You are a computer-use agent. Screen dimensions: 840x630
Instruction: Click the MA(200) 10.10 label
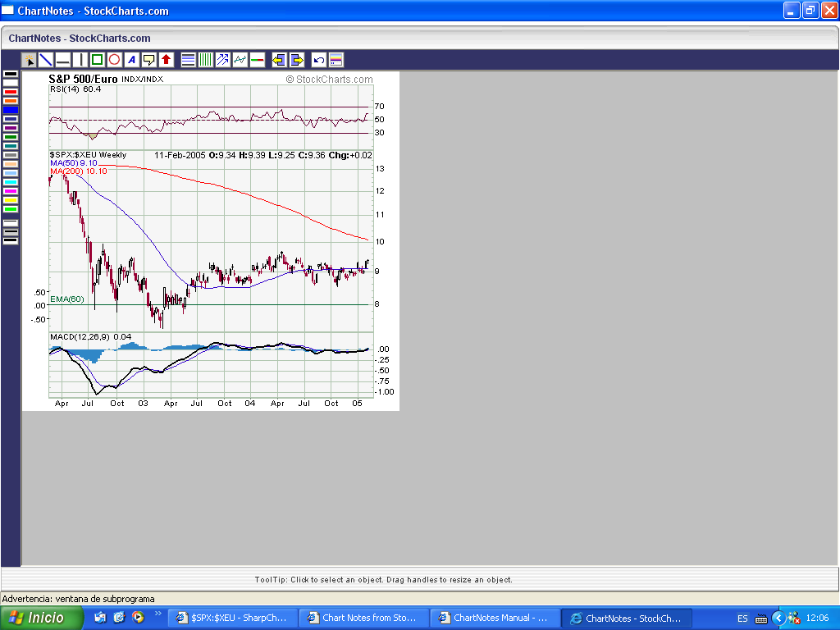(x=79, y=171)
